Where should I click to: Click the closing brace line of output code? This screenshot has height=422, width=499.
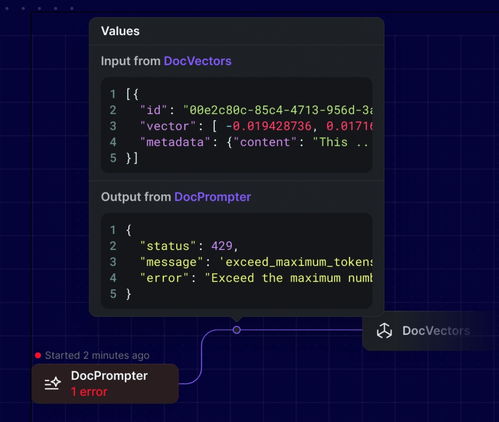coord(129,294)
